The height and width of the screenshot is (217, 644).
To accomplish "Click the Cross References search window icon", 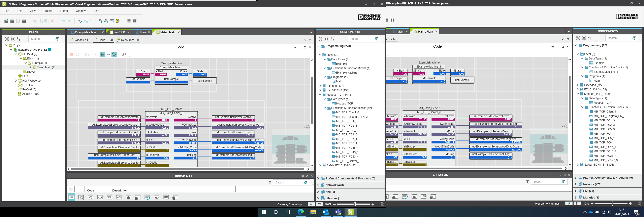I will click(81, 197).
